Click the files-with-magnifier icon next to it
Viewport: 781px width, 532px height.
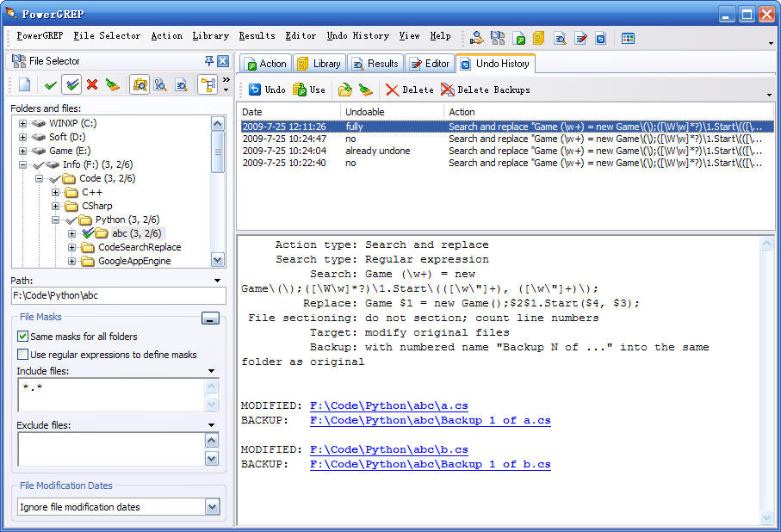click(x=160, y=85)
